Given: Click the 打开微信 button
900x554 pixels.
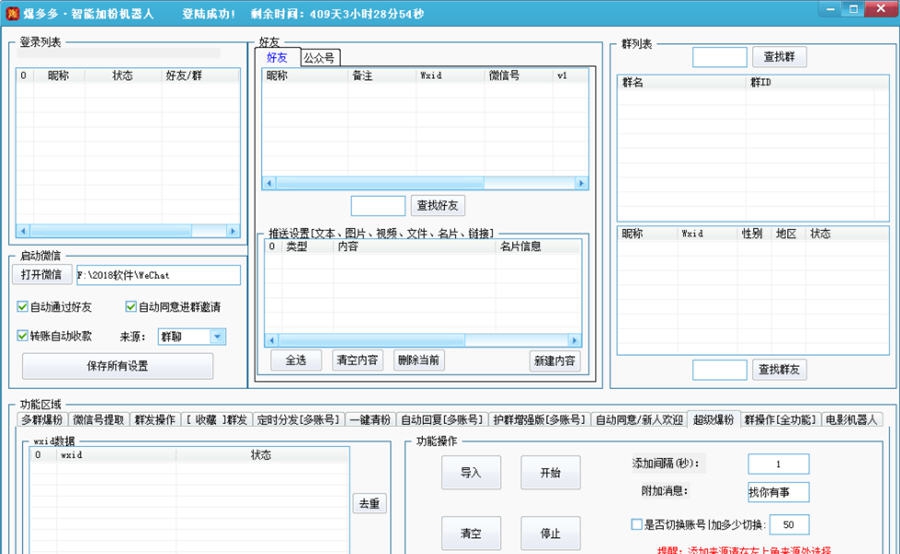Looking at the screenshot, I should [x=41, y=274].
